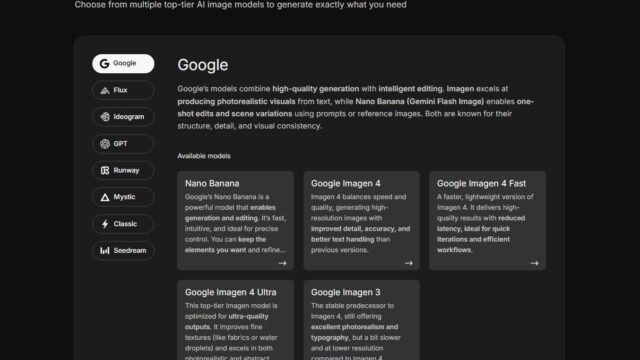Click the 'improved detail, accuracy, and' text in the Imagen 4 card
The height and width of the screenshot is (360, 640).
[360, 229]
